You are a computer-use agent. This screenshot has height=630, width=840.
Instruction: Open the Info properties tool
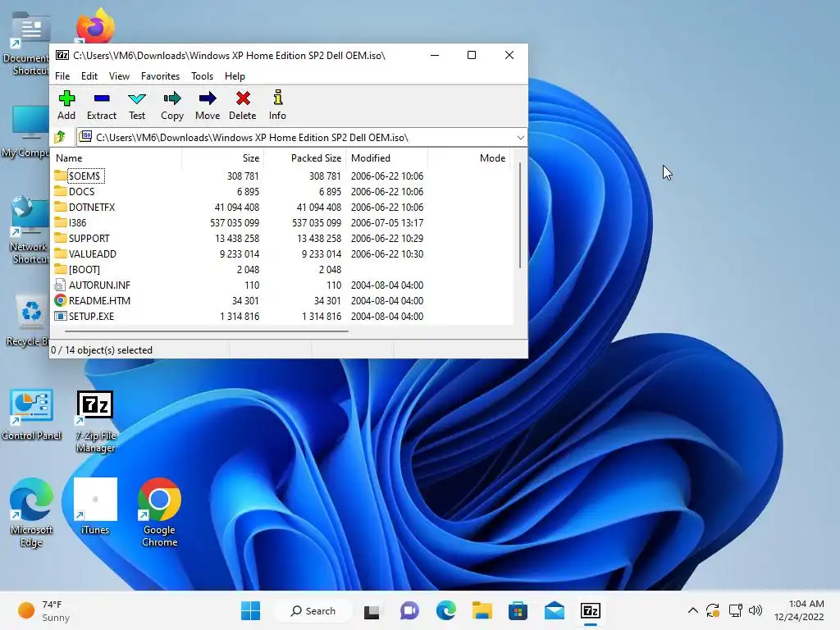pyautogui.click(x=277, y=106)
